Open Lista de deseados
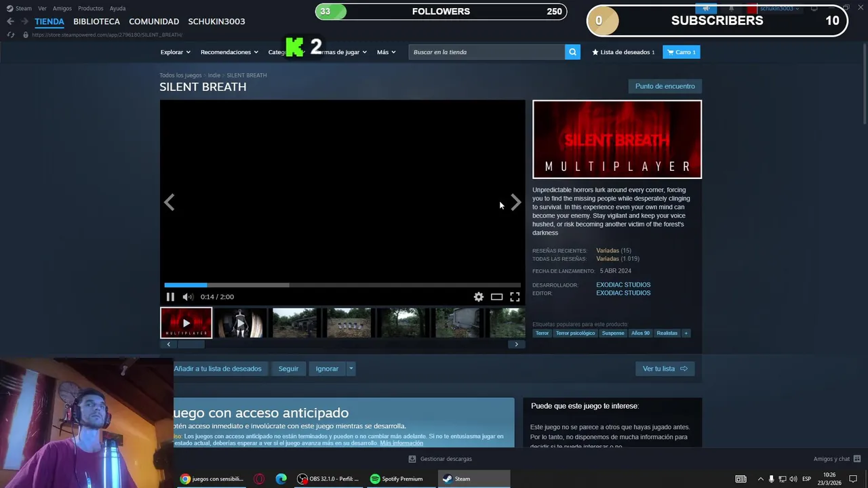868x488 pixels. 623,52
